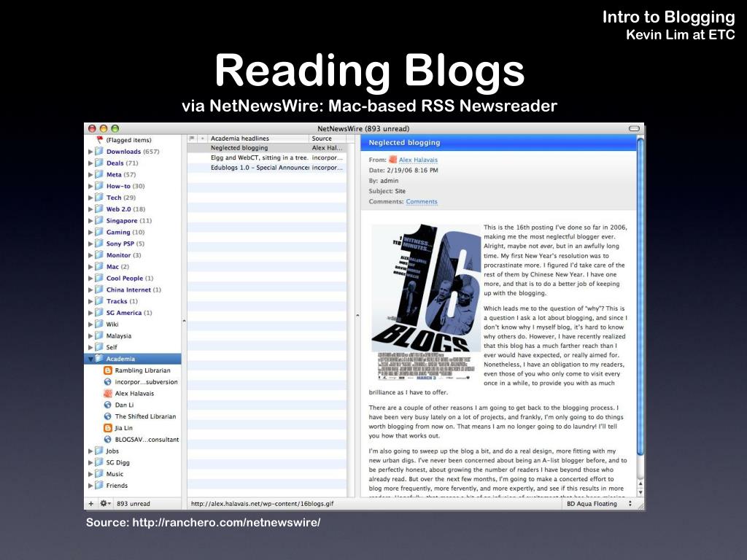Select Elgg and WebCT headline row

[x=267, y=157]
